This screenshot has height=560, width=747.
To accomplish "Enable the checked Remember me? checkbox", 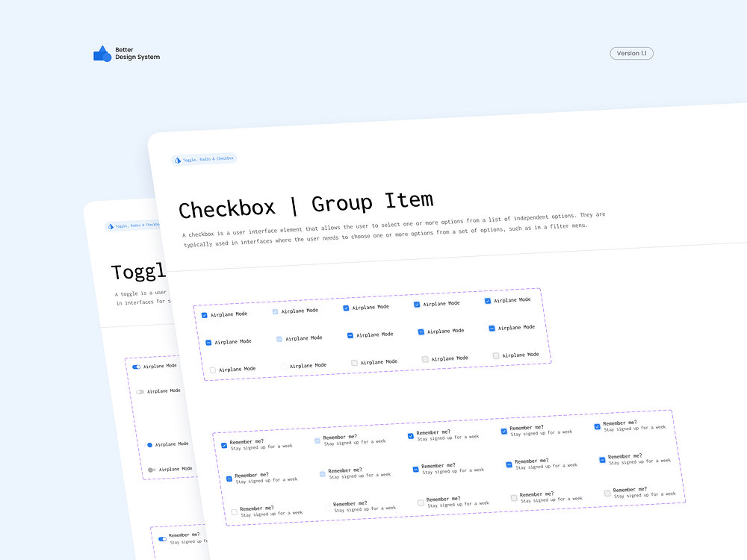I will (223, 445).
